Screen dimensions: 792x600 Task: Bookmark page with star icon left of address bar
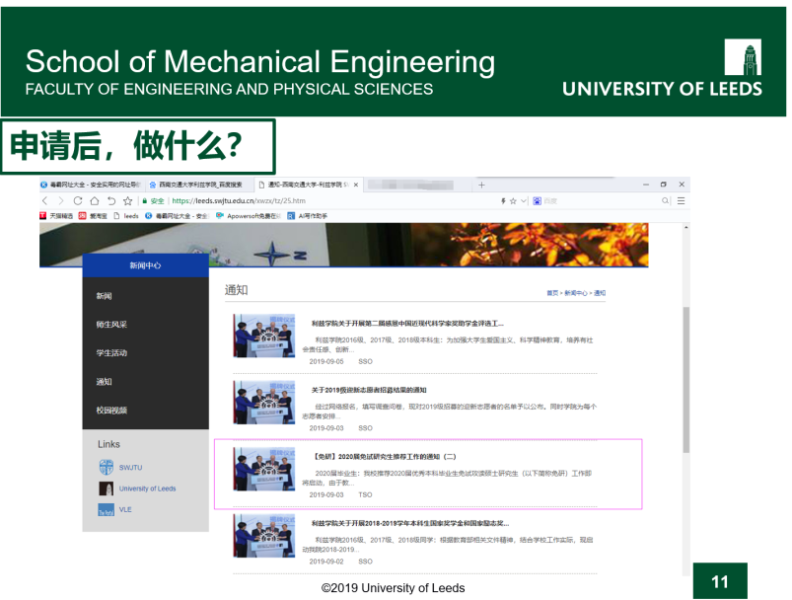click(128, 201)
